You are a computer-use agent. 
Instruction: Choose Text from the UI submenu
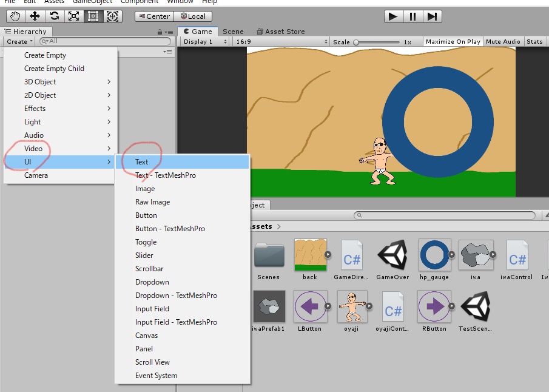pos(183,162)
